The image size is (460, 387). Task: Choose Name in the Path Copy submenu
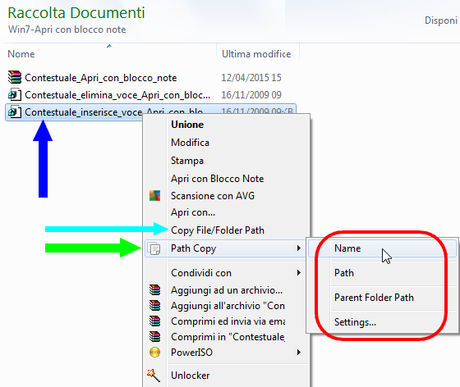(x=347, y=248)
